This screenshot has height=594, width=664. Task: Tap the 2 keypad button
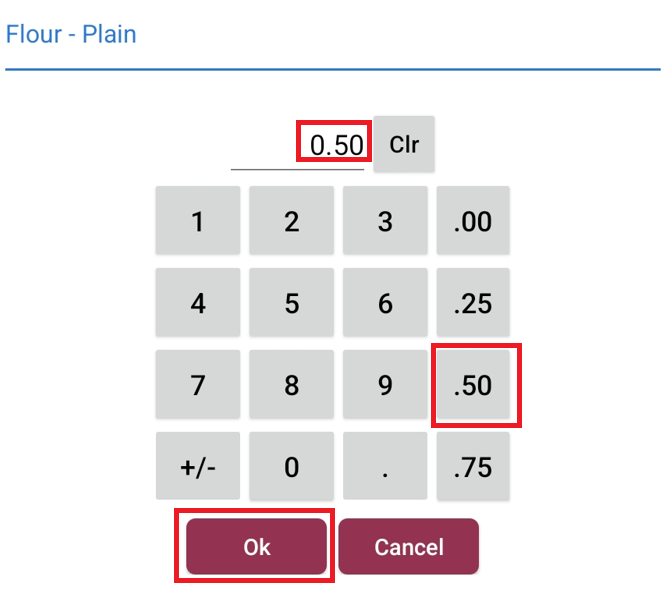(291, 221)
